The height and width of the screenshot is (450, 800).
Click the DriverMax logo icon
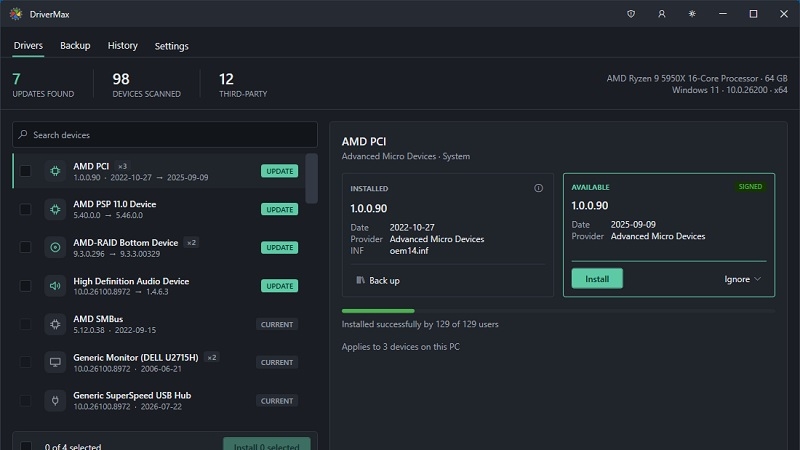pyautogui.click(x=16, y=14)
